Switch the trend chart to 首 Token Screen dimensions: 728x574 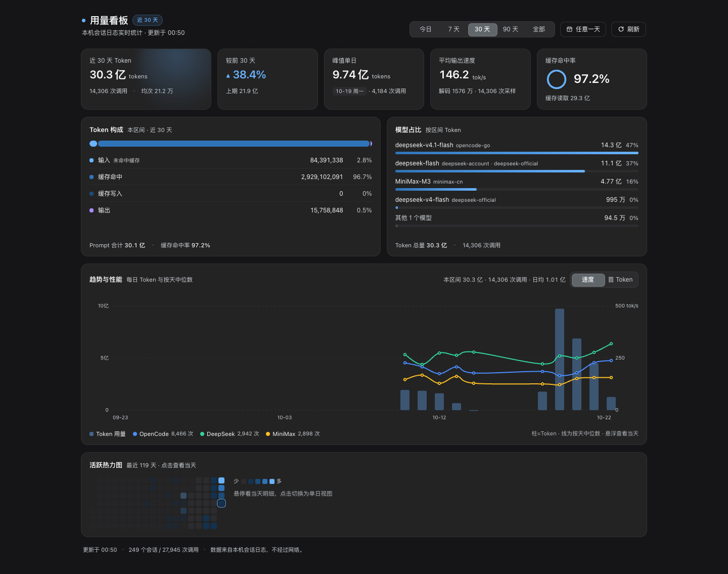(x=620, y=280)
